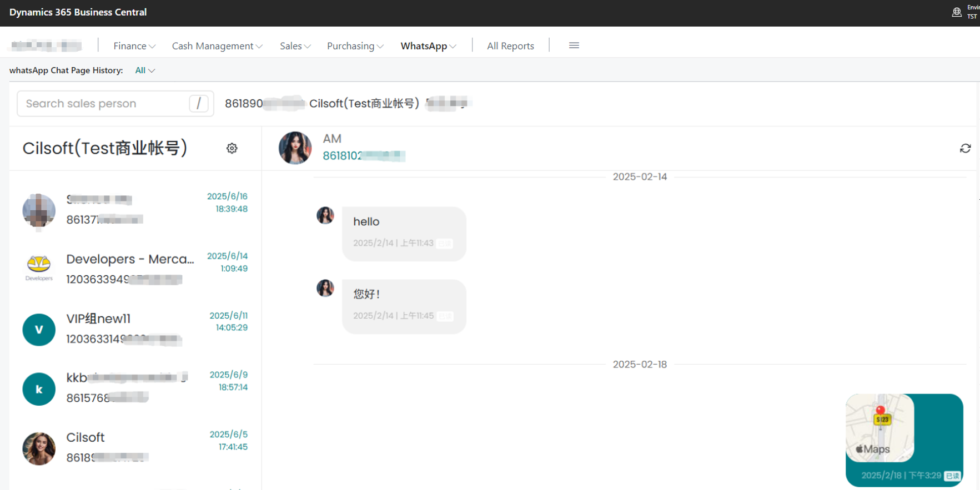Open the Purchasing menu
This screenshot has height=490, width=980.
point(355,46)
